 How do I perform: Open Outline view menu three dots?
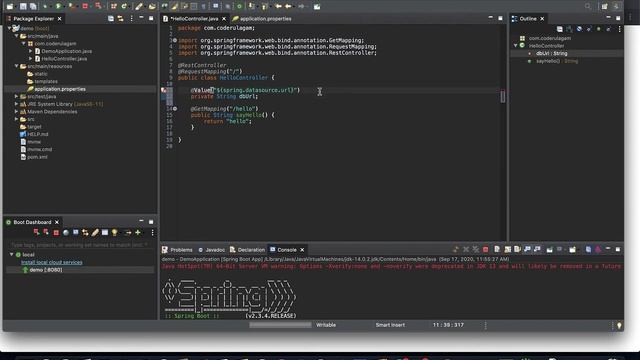[619, 29]
